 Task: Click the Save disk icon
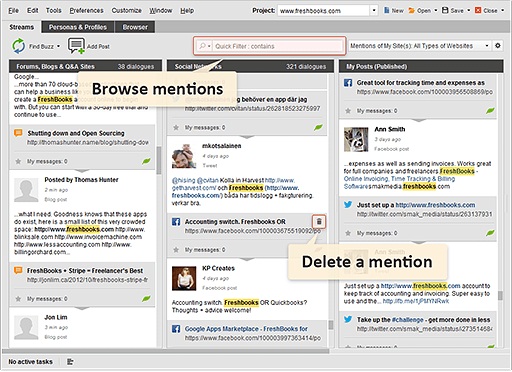pyautogui.click(x=445, y=10)
